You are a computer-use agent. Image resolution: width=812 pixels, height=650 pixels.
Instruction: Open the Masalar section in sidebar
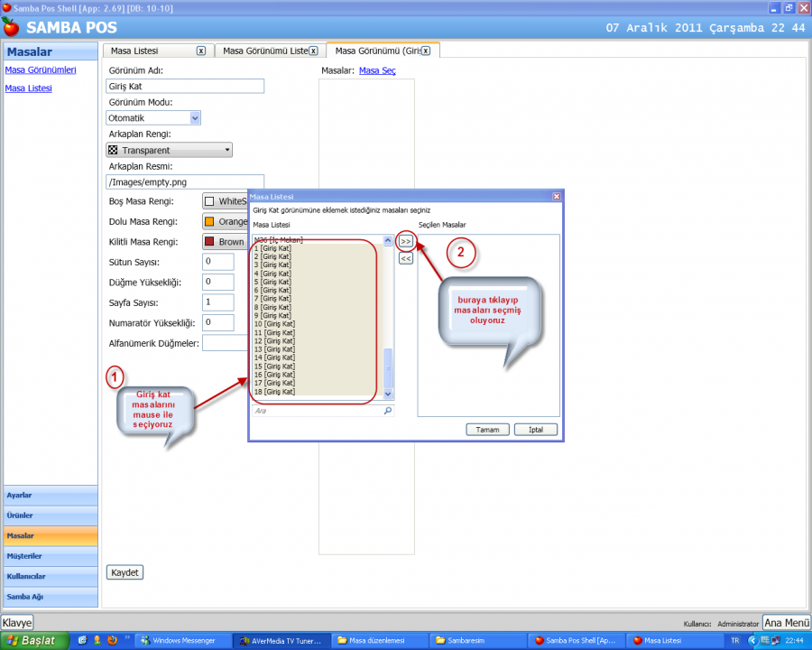tap(51, 536)
